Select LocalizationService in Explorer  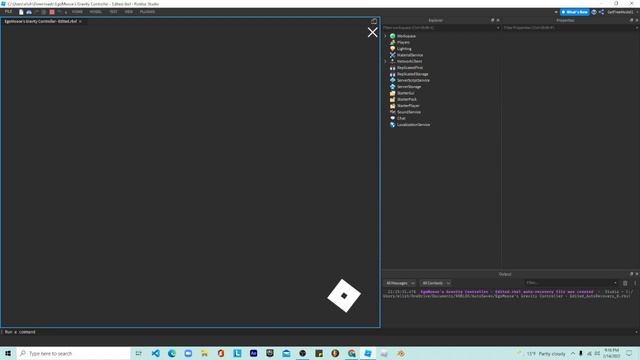pos(413,124)
